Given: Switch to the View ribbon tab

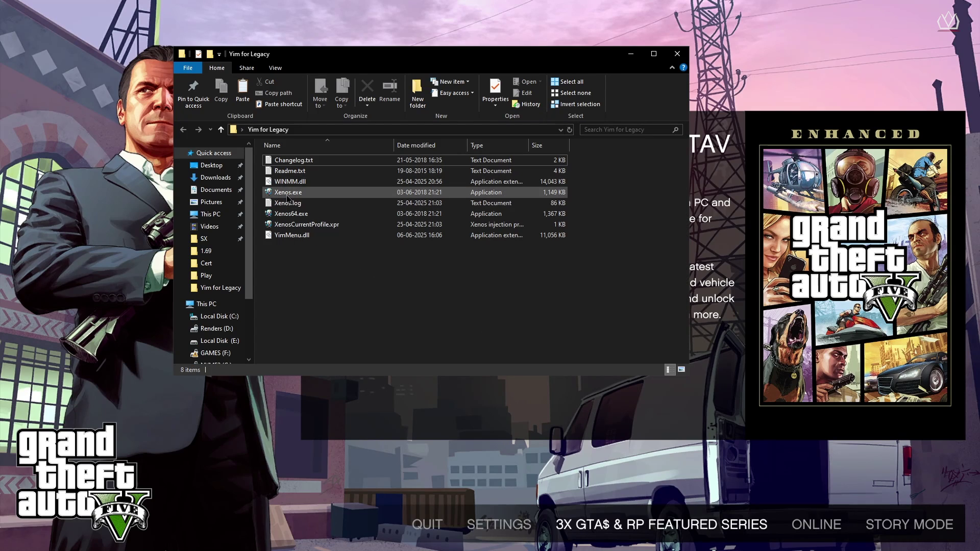Looking at the screenshot, I should click(x=275, y=68).
